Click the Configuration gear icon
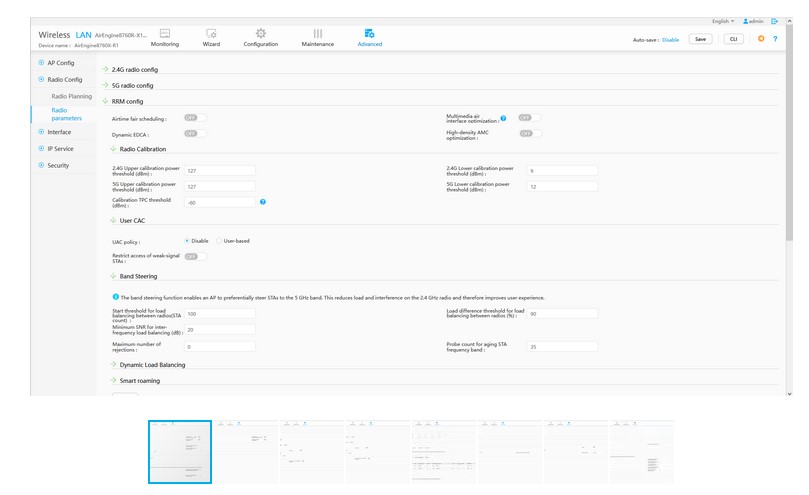 pyautogui.click(x=261, y=33)
